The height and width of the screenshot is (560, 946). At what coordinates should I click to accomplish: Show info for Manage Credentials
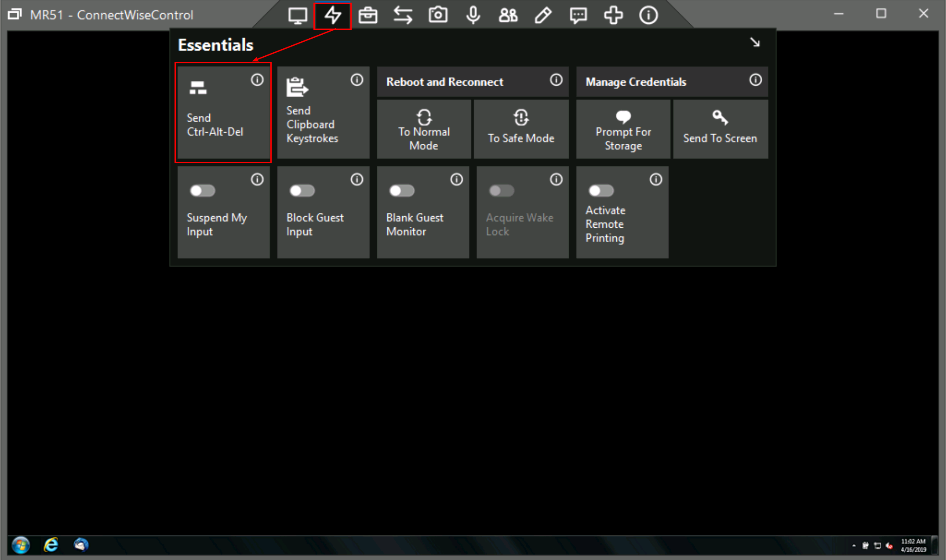click(x=756, y=80)
